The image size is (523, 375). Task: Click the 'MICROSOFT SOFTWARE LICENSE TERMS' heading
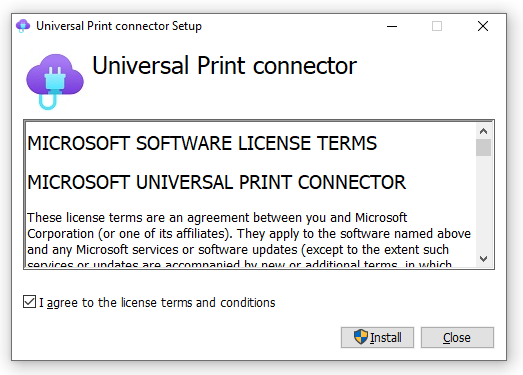[x=202, y=143]
